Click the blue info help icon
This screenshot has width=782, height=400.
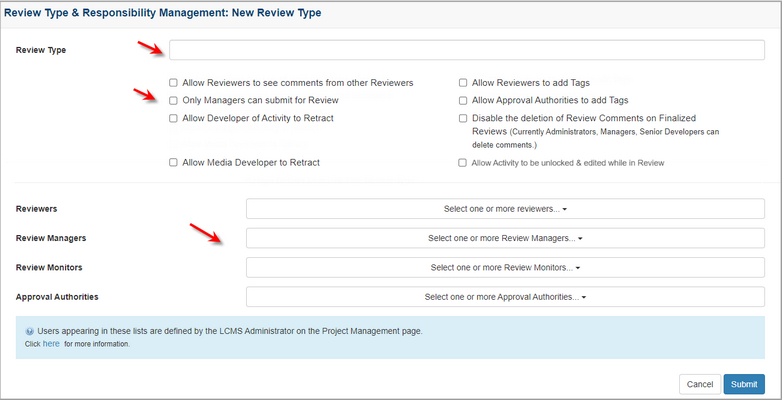click(30, 331)
